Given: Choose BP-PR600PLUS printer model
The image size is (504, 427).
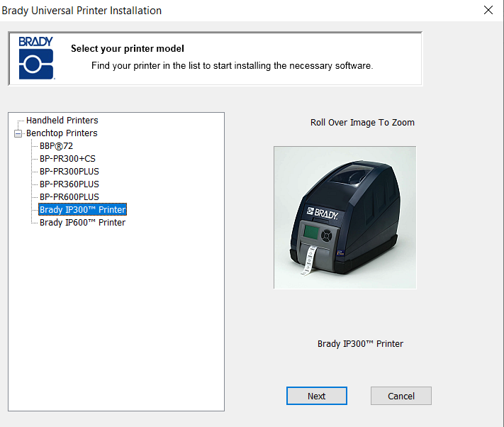Looking at the screenshot, I should tap(69, 196).
